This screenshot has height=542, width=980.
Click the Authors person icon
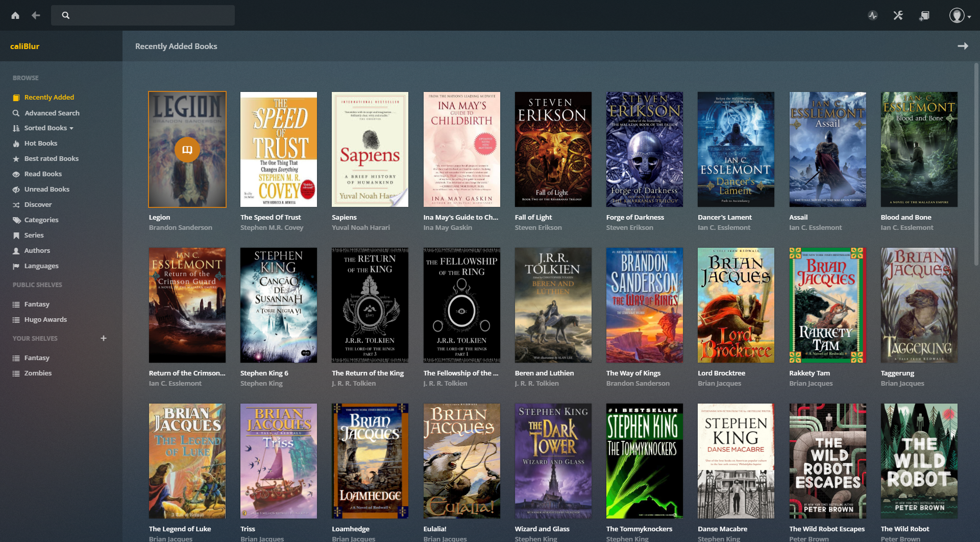(x=16, y=251)
